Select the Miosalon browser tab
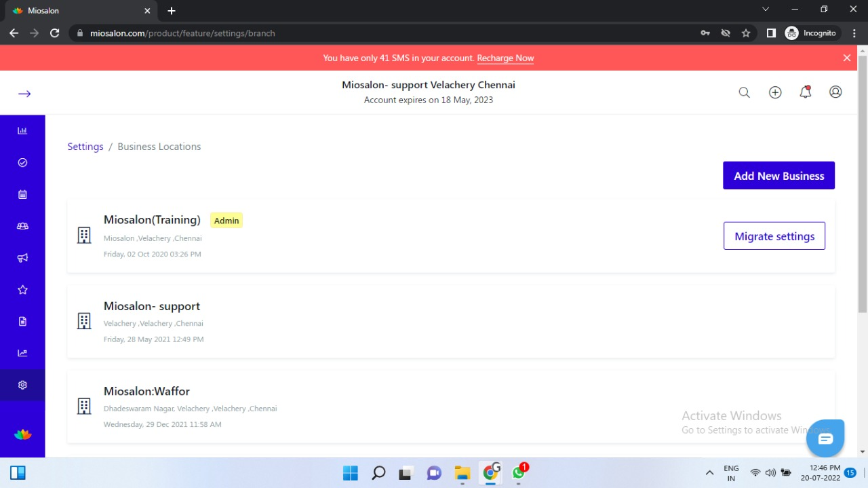The height and width of the screenshot is (488, 868). pos(80,11)
